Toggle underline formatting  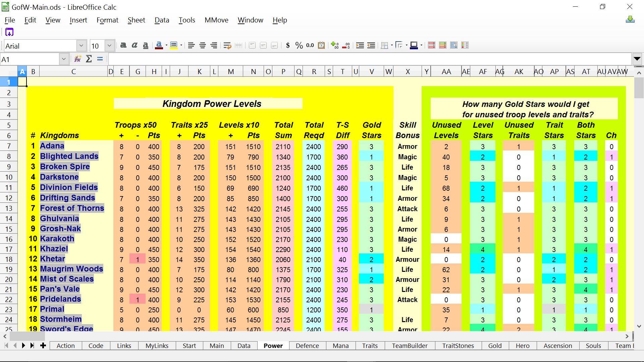pos(146,45)
